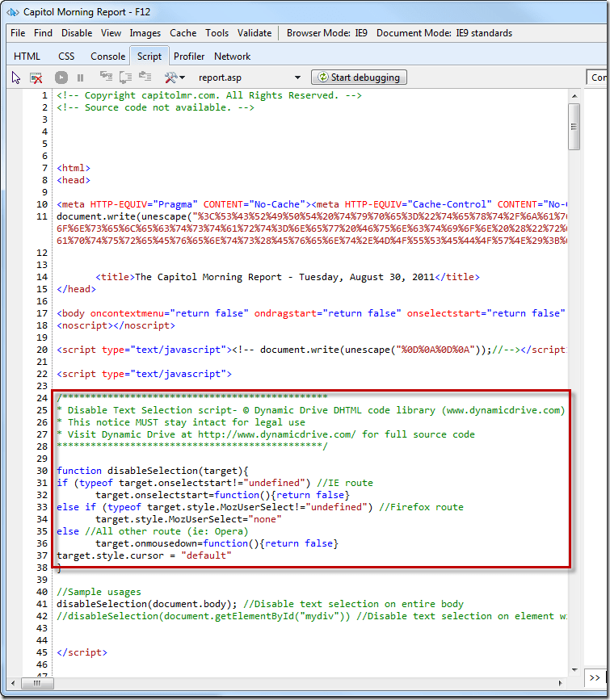
Task: Click the Step Into debugger icon
Action: [x=106, y=78]
